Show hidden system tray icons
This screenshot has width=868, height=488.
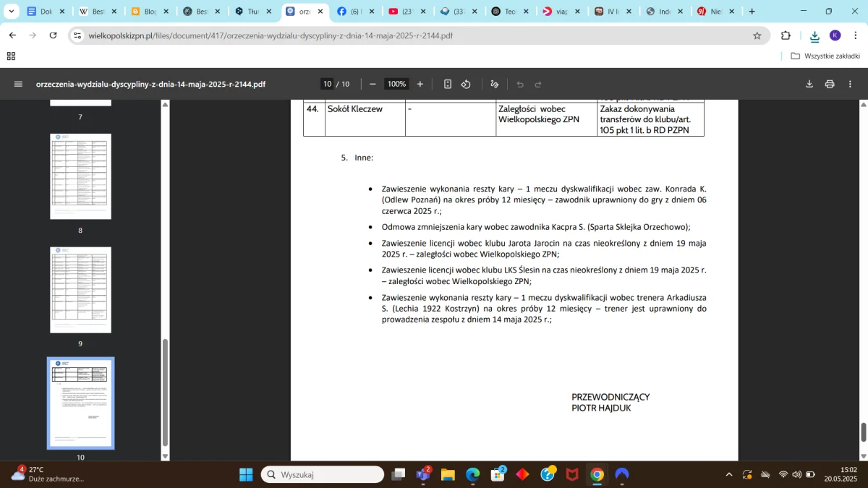click(729, 474)
